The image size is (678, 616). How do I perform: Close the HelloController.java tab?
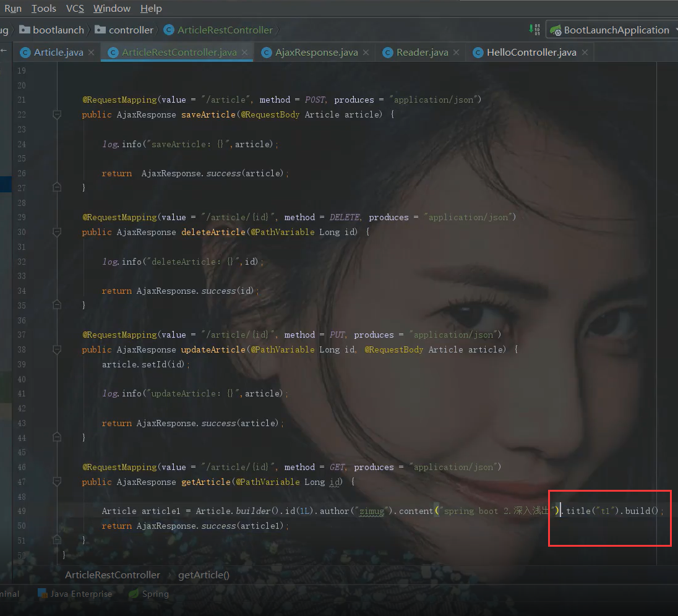point(585,53)
